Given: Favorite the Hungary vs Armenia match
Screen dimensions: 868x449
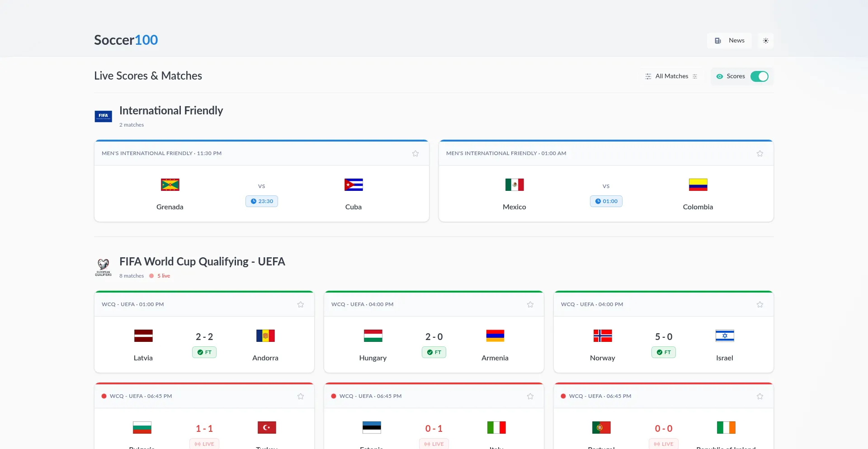Looking at the screenshot, I should (x=530, y=305).
